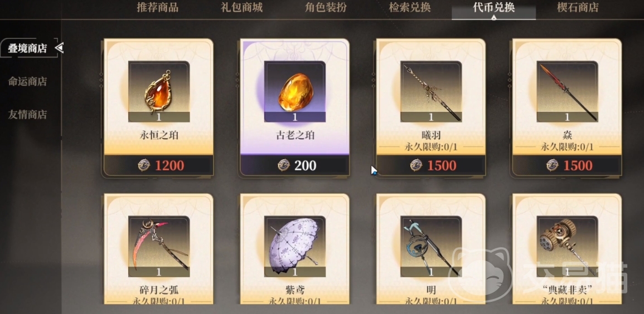Select 叠境商店 in the sidebar
Screen dimensions: 644x314
point(27,48)
